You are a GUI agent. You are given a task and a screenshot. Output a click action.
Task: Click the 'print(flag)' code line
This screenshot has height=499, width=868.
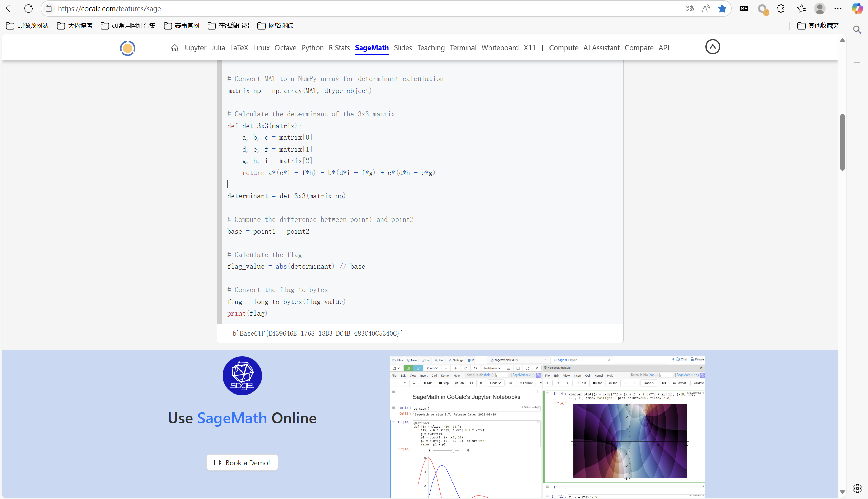pos(247,313)
